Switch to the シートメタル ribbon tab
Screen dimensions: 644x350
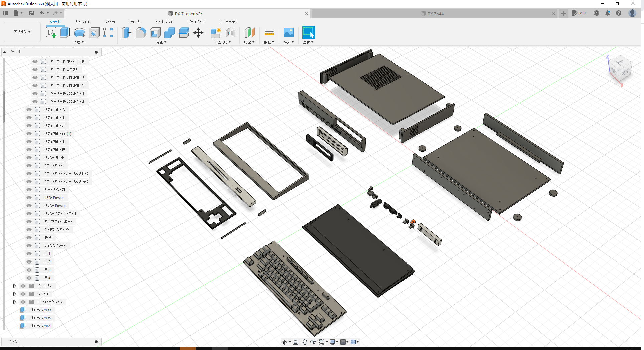164,22
